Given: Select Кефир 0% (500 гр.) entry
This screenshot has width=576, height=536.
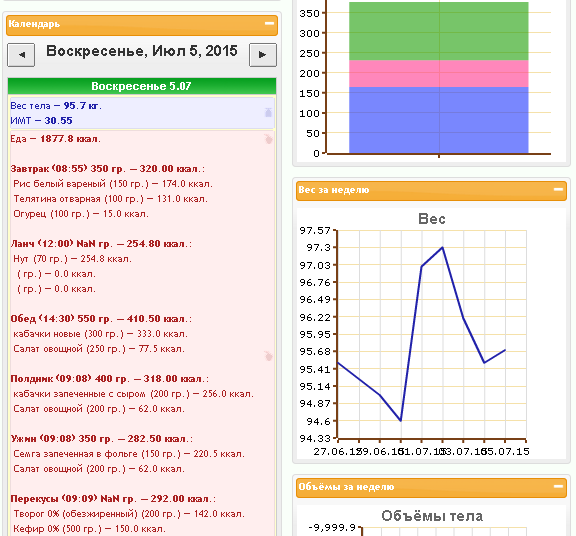Looking at the screenshot, I should (89, 529).
